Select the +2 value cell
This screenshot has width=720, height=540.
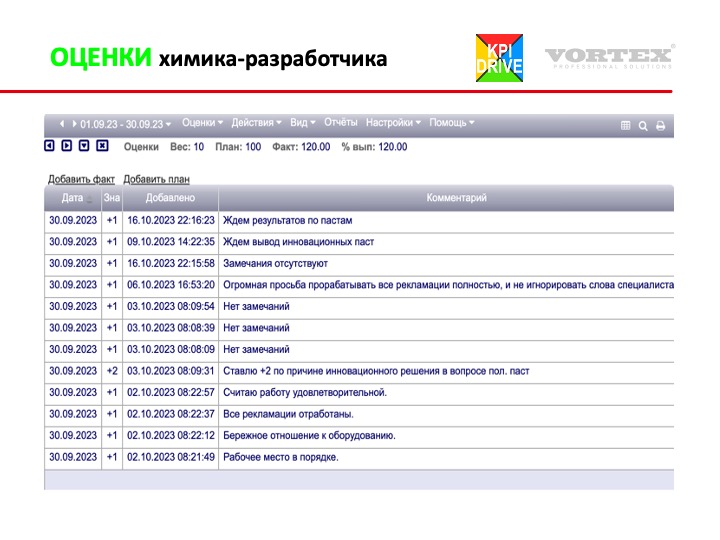point(112,371)
